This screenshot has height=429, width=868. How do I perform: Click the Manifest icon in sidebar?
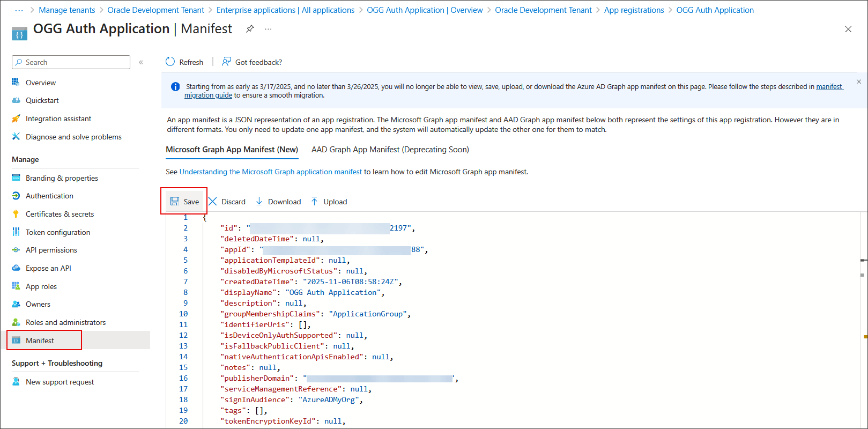pos(16,341)
